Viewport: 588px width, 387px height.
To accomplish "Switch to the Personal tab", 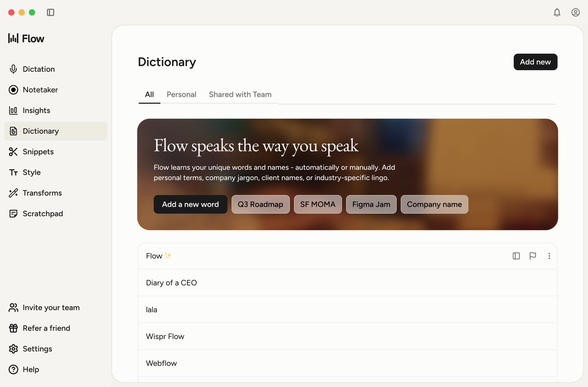I will 182,95.
